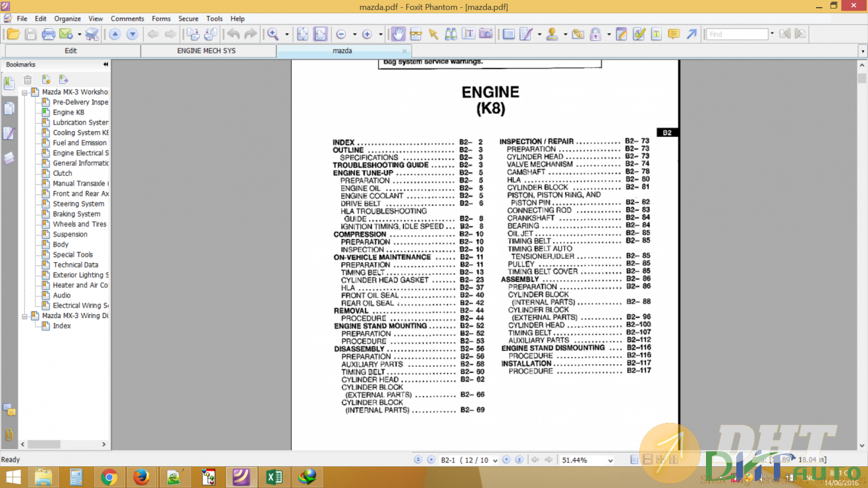Go to next page with down arrow icon

pyautogui.click(x=132, y=34)
